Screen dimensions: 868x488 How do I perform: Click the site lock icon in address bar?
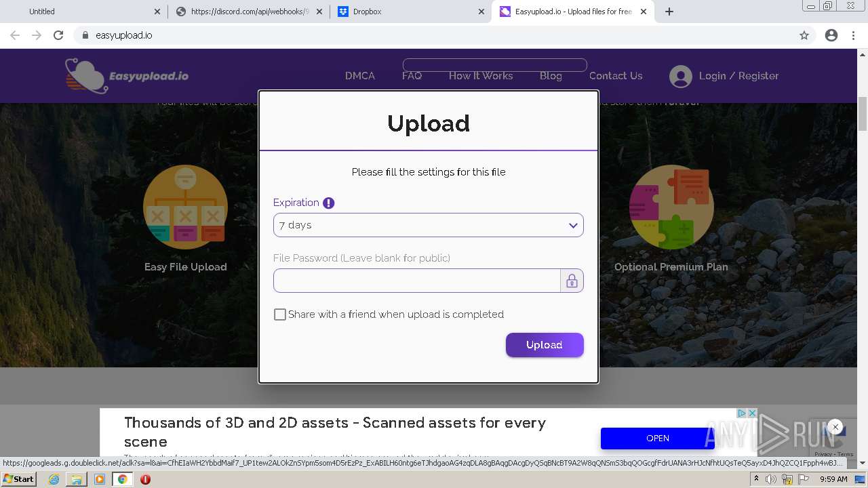(x=85, y=35)
